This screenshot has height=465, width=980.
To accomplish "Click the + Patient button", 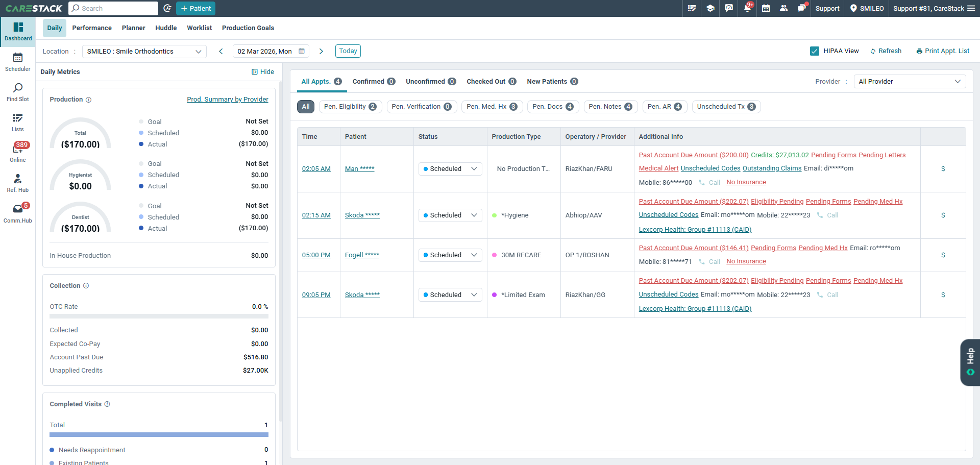I will tap(196, 8).
